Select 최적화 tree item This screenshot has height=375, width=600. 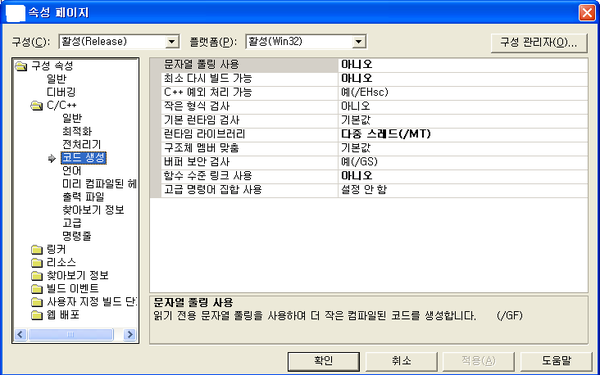click(x=77, y=131)
